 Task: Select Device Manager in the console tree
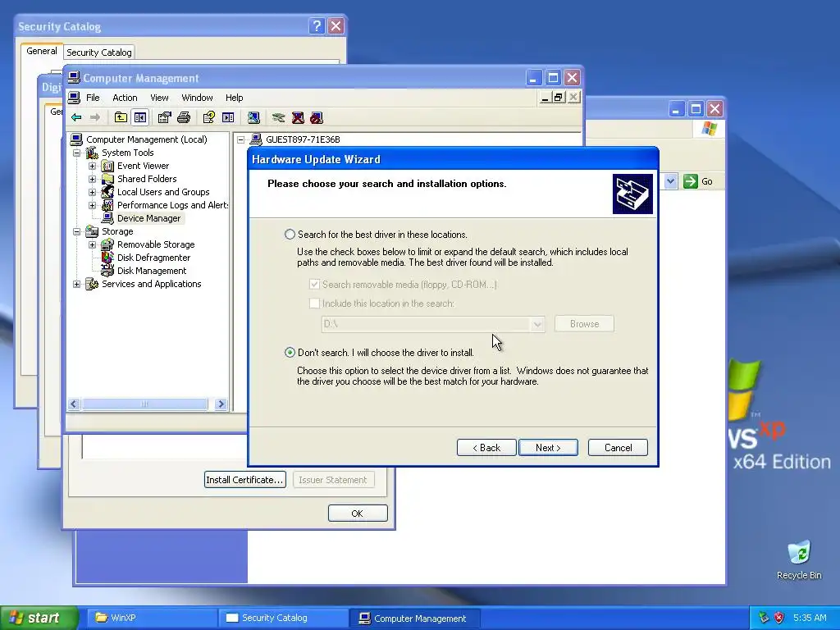(149, 218)
